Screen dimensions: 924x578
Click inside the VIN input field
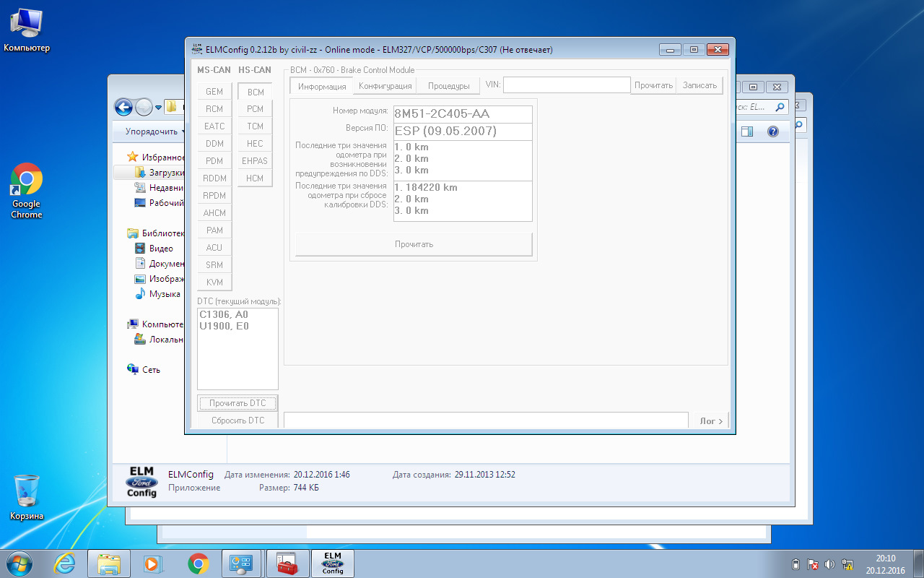567,85
